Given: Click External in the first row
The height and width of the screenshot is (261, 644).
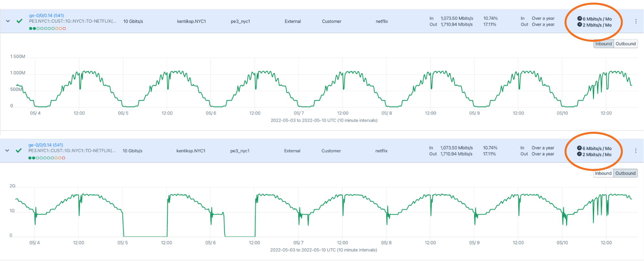Looking at the screenshot, I should [x=293, y=22].
